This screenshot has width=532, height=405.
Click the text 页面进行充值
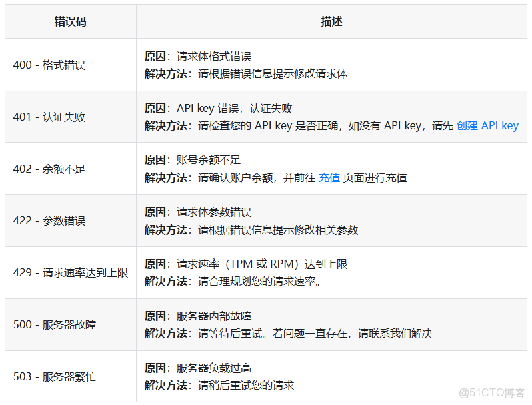coord(375,177)
